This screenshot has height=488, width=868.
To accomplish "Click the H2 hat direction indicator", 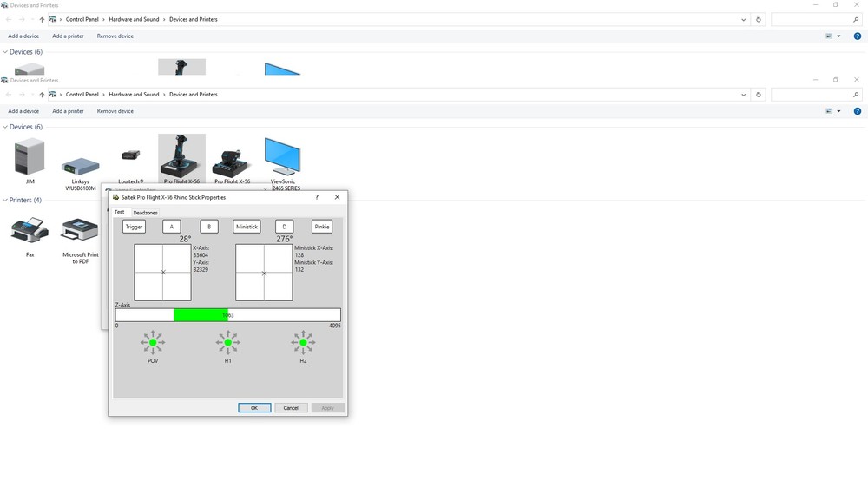I will [303, 343].
